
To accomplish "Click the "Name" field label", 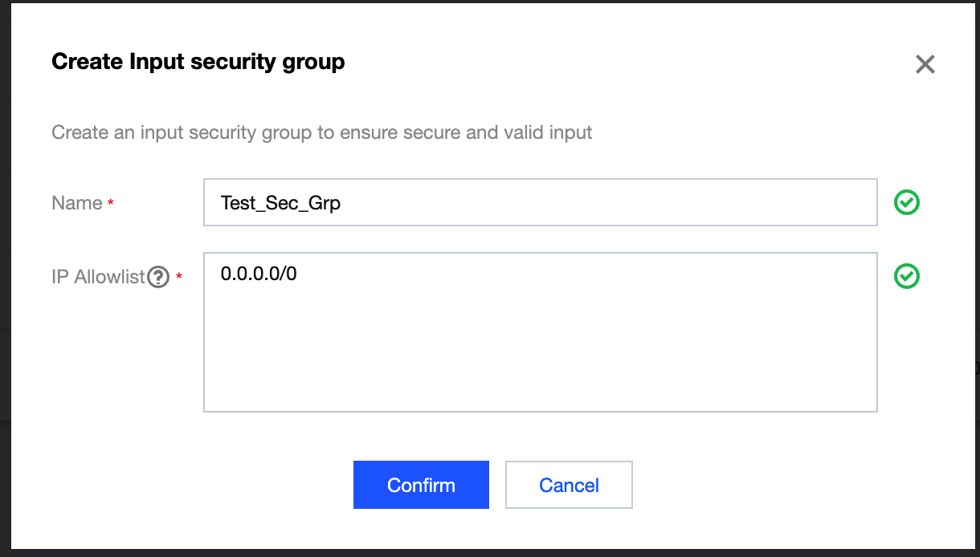I will [x=76, y=203].
